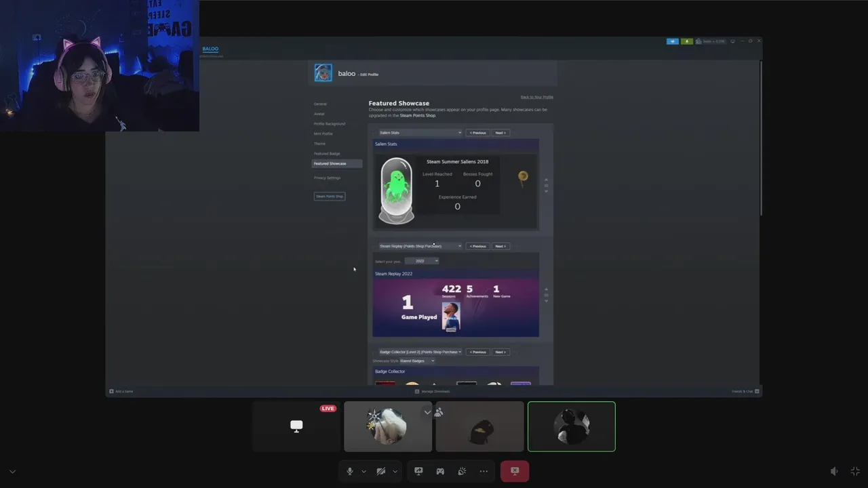Click the 'Steam Replay 2022' heading

click(x=393, y=274)
